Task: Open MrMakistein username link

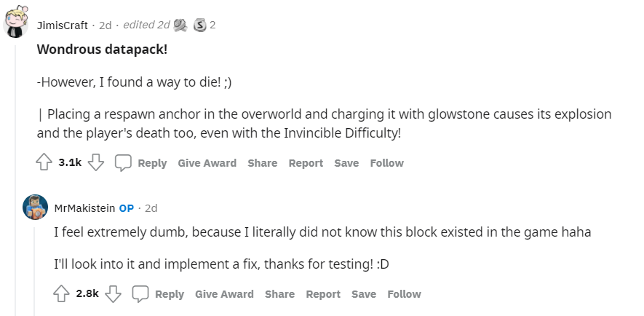Action: click(84, 208)
